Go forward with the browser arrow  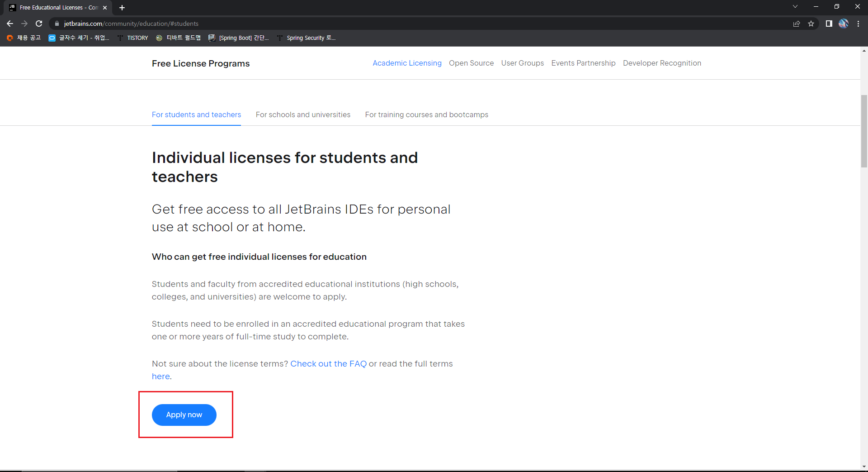click(x=24, y=24)
